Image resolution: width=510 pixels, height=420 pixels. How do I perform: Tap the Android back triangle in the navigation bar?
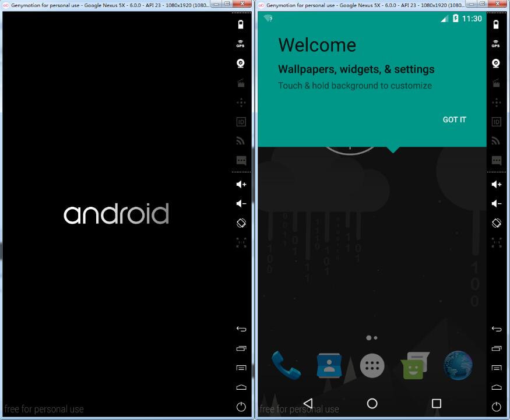(x=308, y=404)
